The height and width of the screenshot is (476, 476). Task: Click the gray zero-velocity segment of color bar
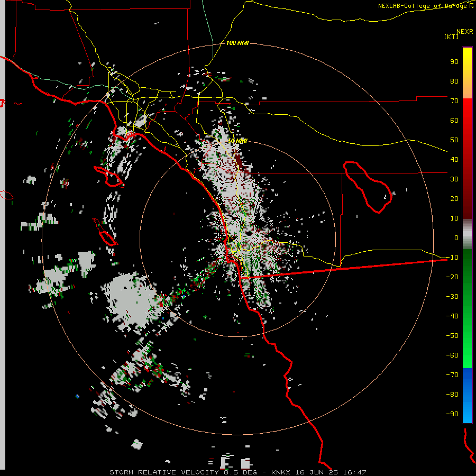(x=467, y=234)
